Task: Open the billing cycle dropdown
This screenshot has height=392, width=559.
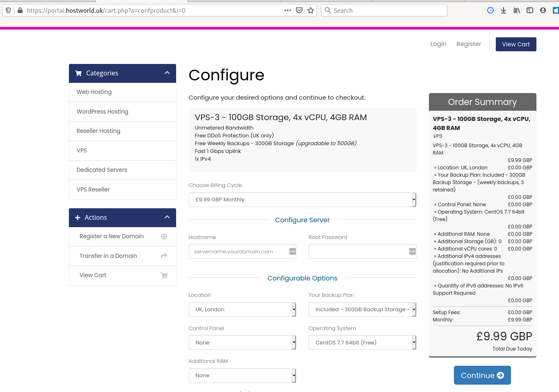Action: point(302,200)
